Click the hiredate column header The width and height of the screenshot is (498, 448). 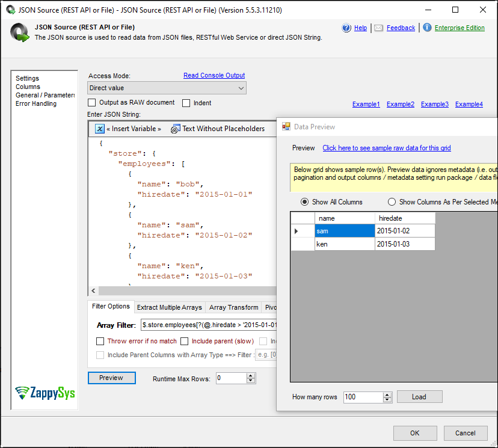point(405,218)
